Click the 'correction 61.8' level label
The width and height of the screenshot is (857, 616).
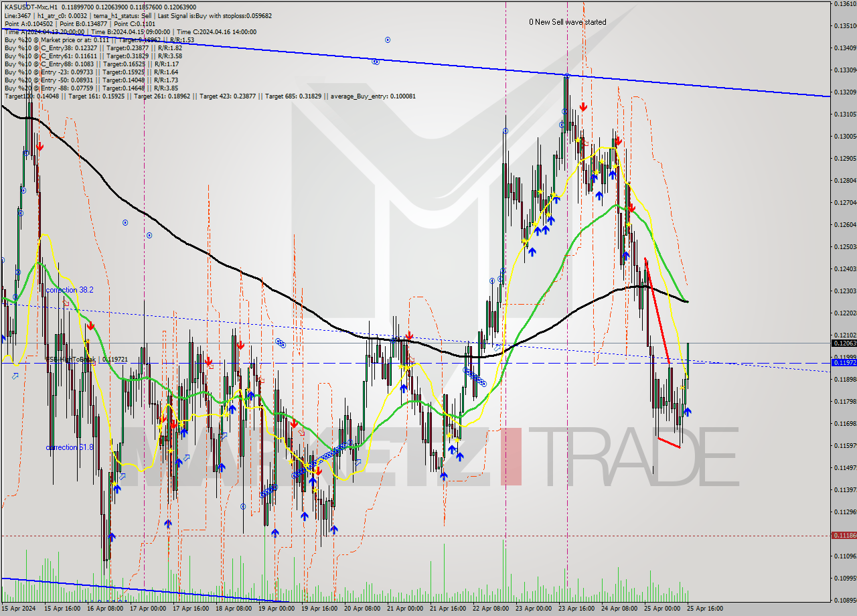pyautogui.click(x=70, y=447)
